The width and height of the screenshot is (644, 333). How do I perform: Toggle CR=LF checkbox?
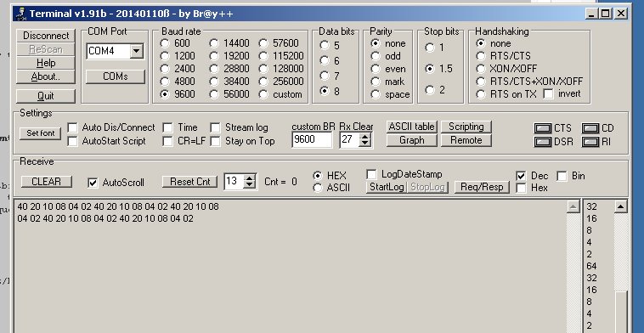tap(167, 141)
